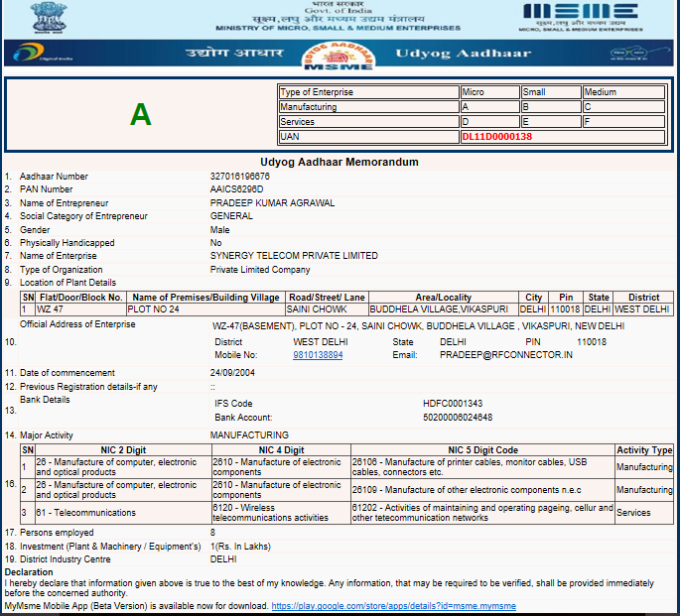
Task: Select Aadhaar number 327016196676
Action: (x=240, y=177)
